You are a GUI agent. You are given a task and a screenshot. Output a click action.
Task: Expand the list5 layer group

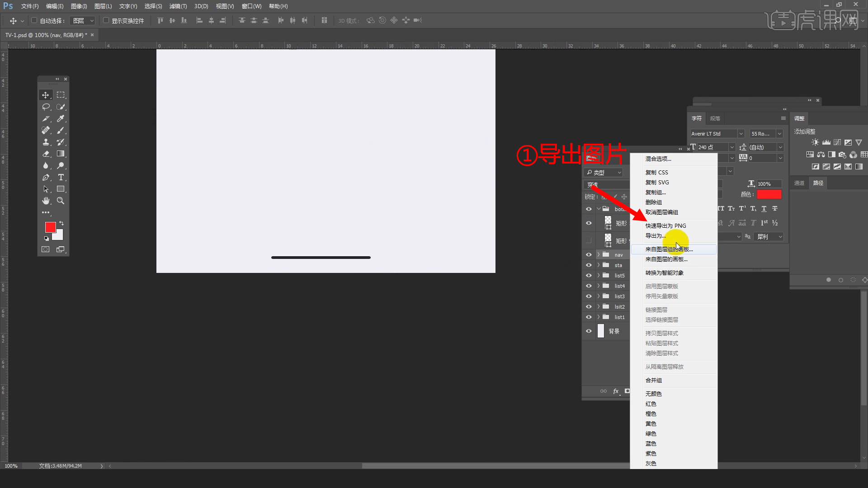(x=599, y=275)
